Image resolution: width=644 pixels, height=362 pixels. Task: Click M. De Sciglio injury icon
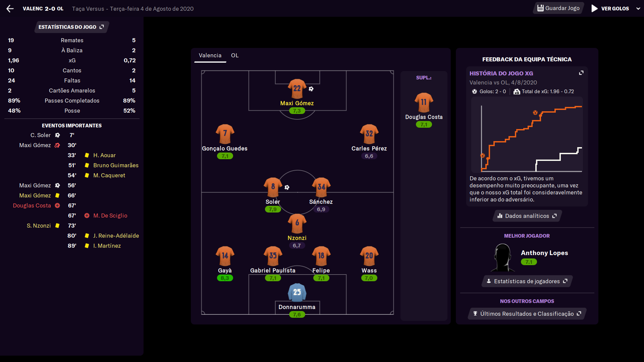(87, 216)
